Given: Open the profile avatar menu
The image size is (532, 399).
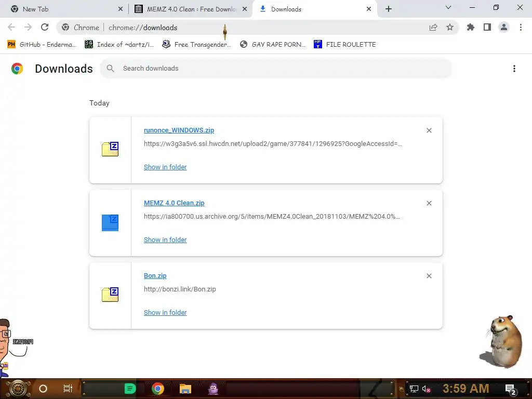Looking at the screenshot, I should tap(504, 27).
